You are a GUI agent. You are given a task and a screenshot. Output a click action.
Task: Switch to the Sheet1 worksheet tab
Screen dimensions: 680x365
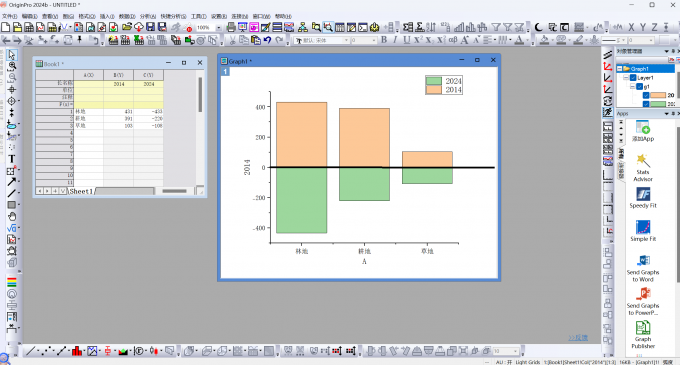[81, 191]
